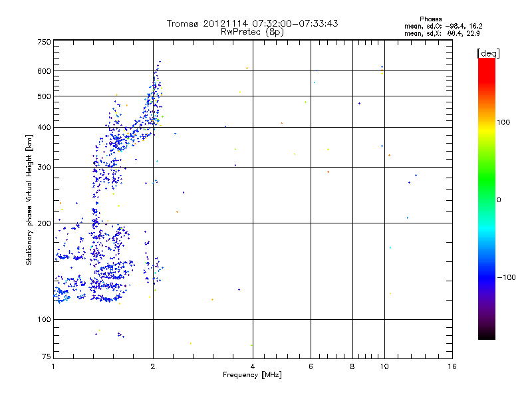Click the x-axis label 'Frequency [MHz]'
Image resolution: width=532 pixels, height=399 pixels.
tap(252, 375)
